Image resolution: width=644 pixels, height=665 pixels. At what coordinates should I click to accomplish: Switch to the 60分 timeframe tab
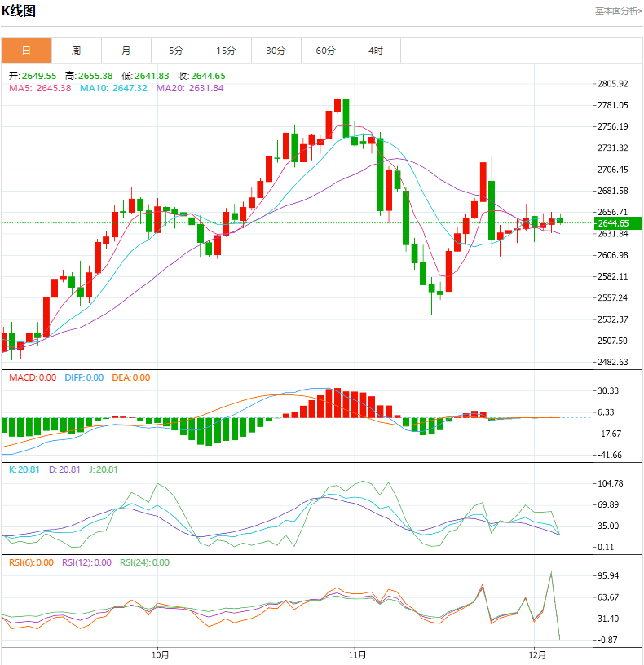point(325,51)
